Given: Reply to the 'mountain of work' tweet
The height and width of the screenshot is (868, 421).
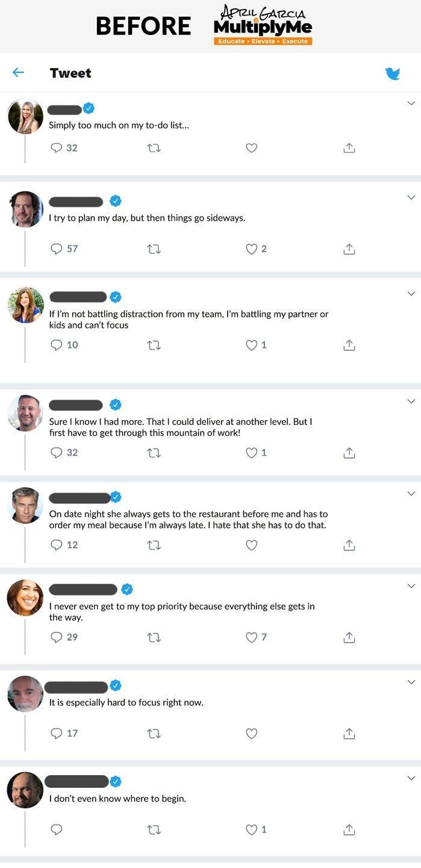Looking at the screenshot, I should pos(57,453).
